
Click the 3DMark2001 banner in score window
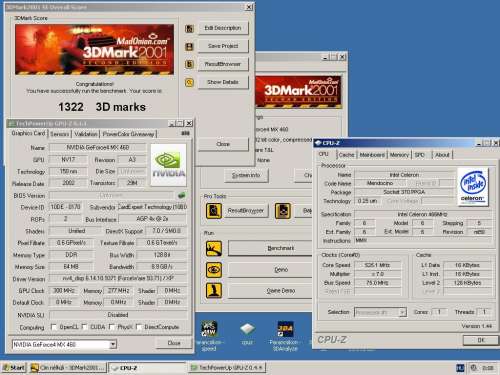94,49
